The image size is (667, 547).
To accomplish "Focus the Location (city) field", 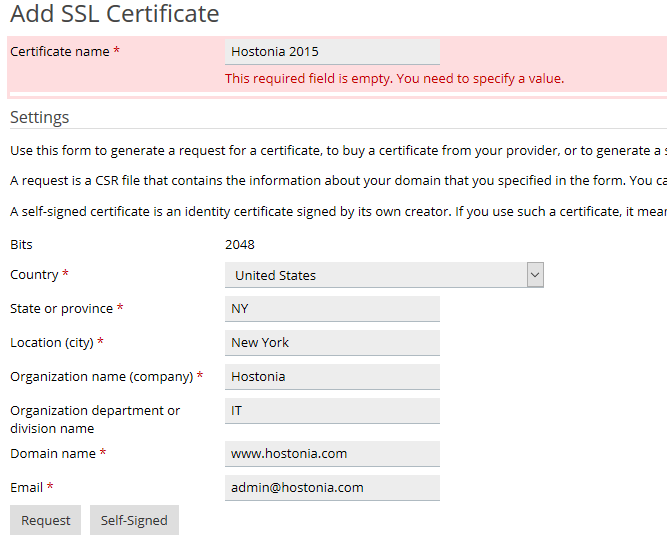I will [x=332, y=343].
